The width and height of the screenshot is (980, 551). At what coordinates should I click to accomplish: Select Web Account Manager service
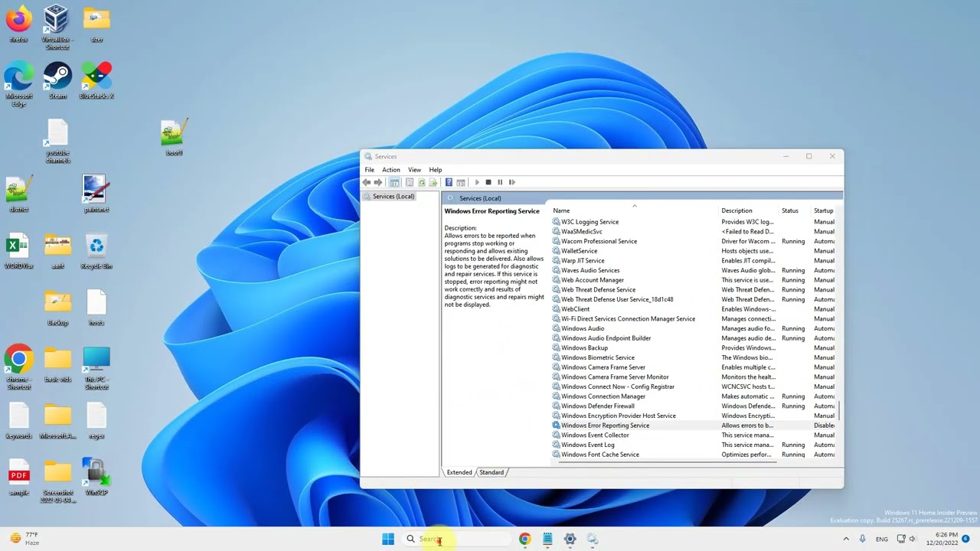click(694, 280)
